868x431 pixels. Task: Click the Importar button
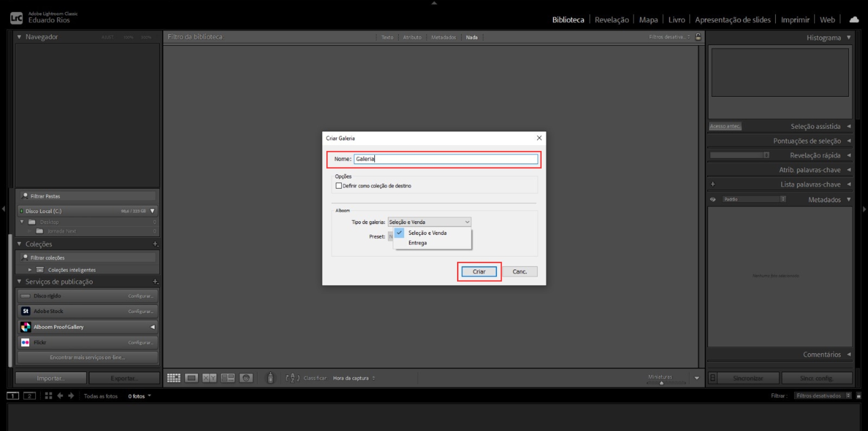(x=51, y=378)
